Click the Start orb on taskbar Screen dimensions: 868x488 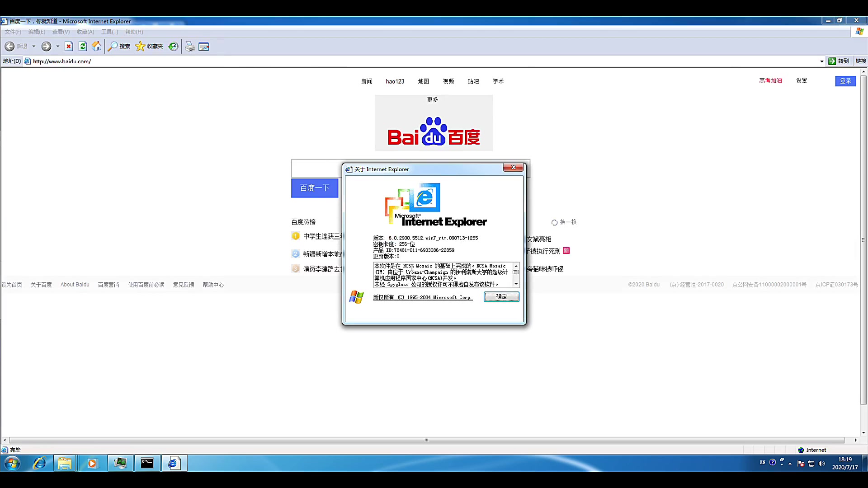pos(12,463)
